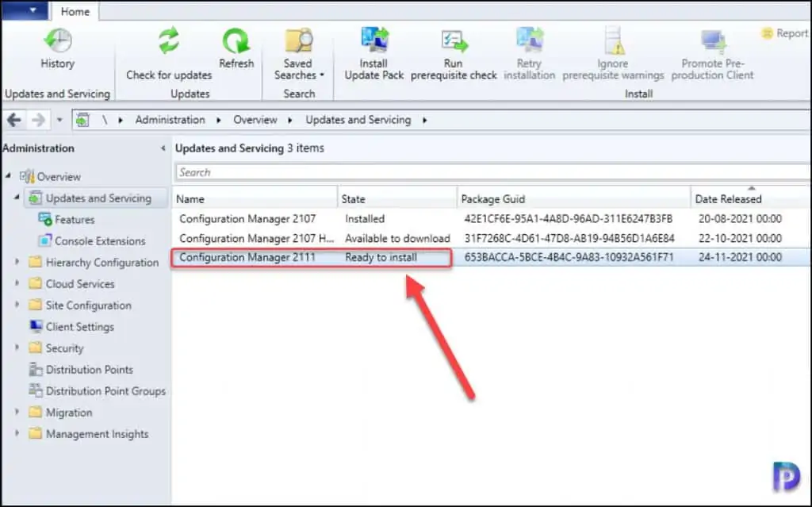
Task: Click the Security folder icon
Action: (x=35, y=348)
